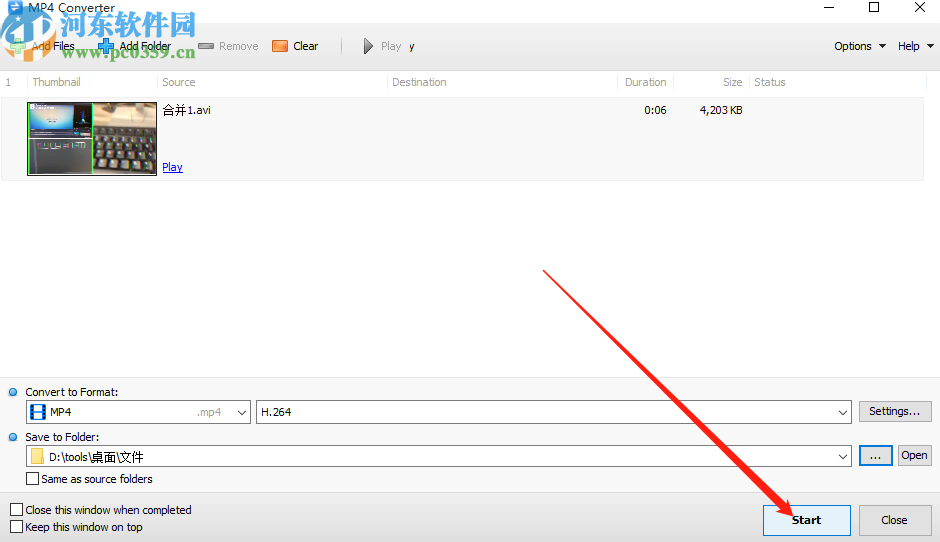Image resolution: width=940 pixels, height=542 pixels.
Task: Click the Play link under 合并1.avi
Action: click(x=173, y=167)
